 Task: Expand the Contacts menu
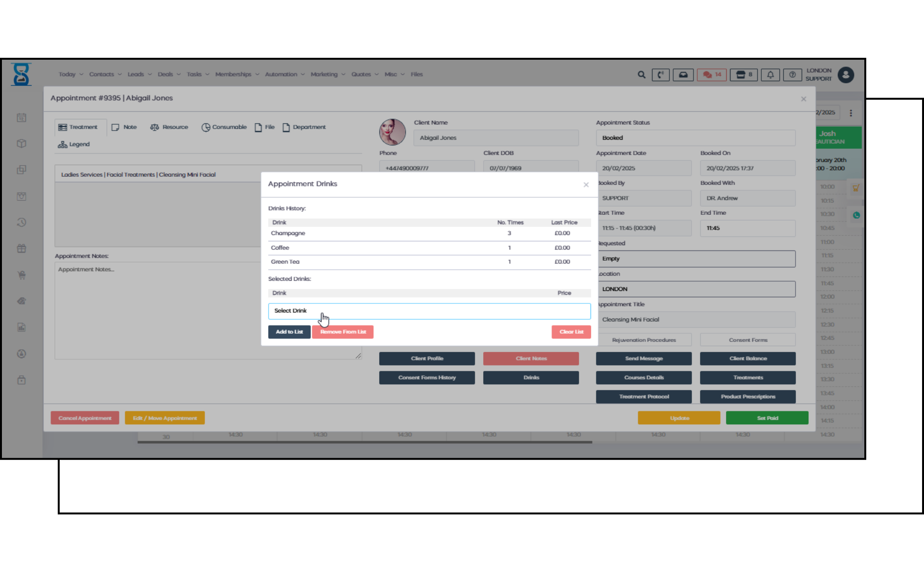pos(105,74)
